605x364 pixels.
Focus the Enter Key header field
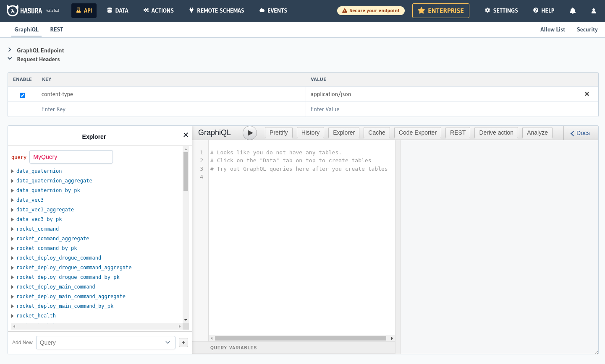click(171, 109)
